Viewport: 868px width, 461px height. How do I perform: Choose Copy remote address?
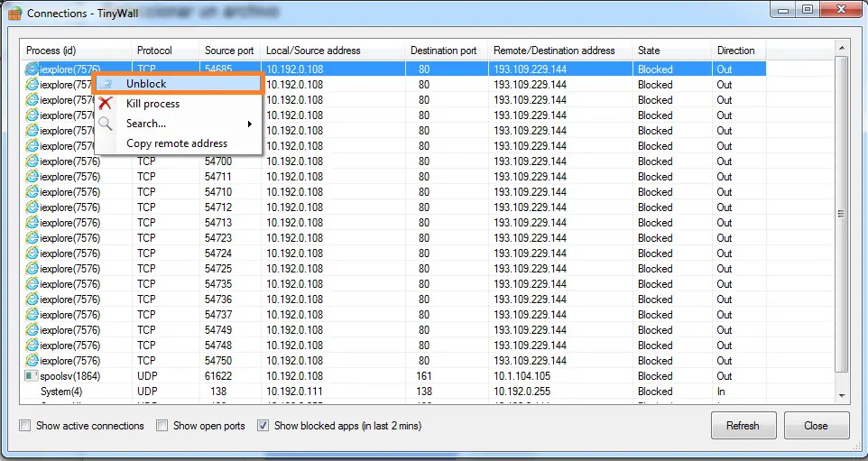pyautogui.click(x=178, y=143)
